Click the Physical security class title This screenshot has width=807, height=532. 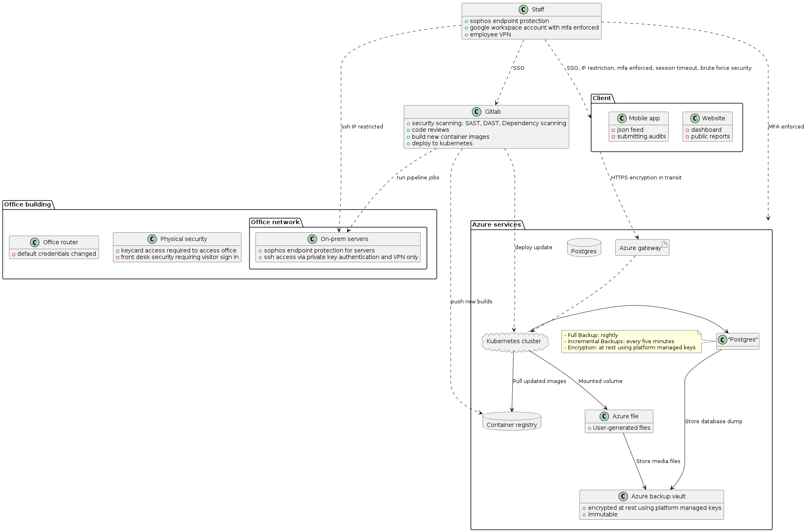(184, 238)
